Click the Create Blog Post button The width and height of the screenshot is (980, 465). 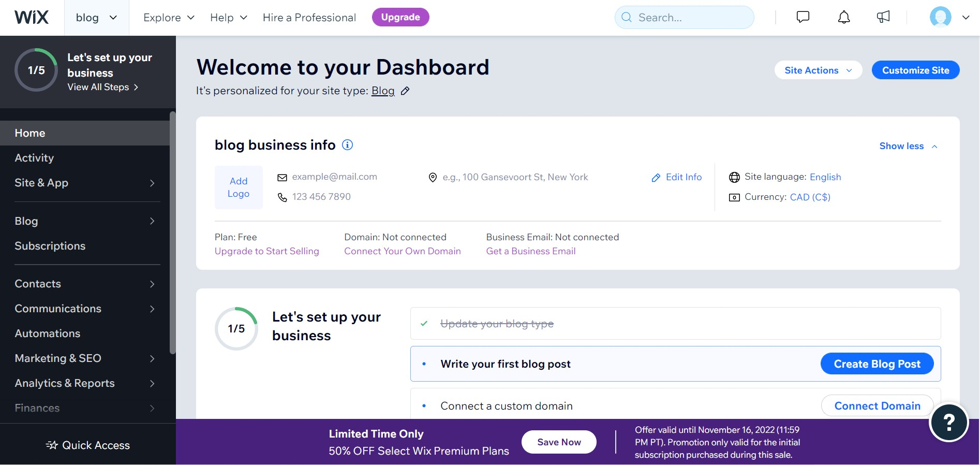877,364
